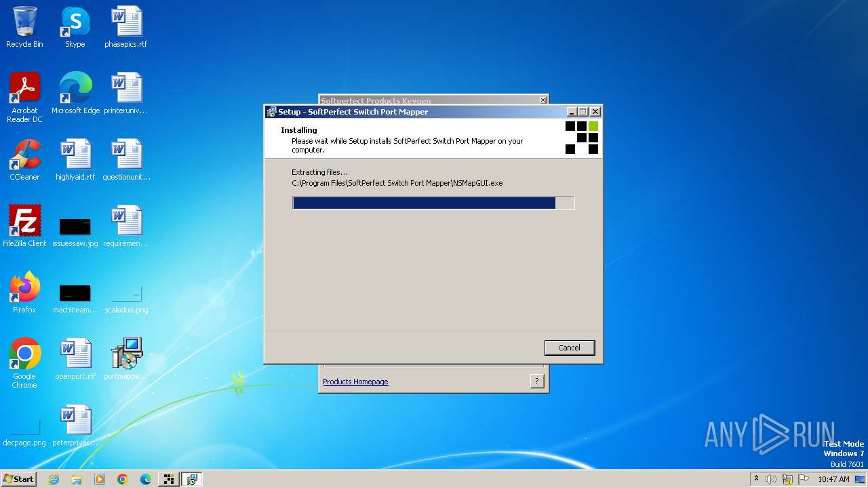Open volume control in system tray
The image size is (868, 488).
pyautogui.click(x=771, y=479)
